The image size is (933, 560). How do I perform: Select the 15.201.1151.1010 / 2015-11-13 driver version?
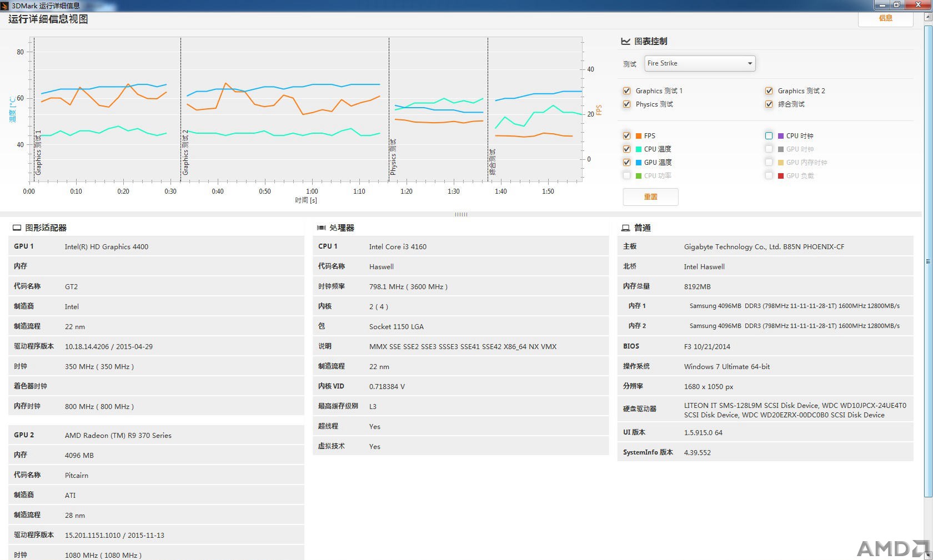pyautogui.click(x=114, y=536)
